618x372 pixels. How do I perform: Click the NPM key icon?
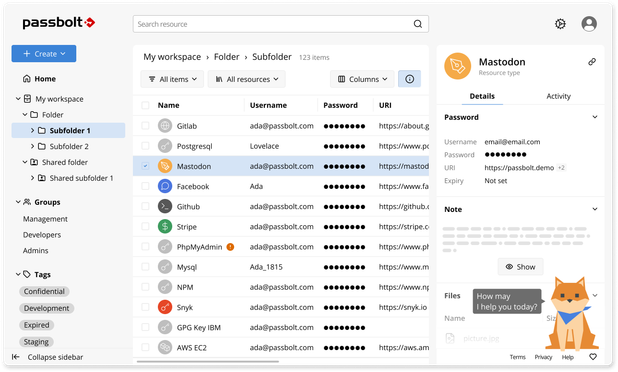[165, 287]
